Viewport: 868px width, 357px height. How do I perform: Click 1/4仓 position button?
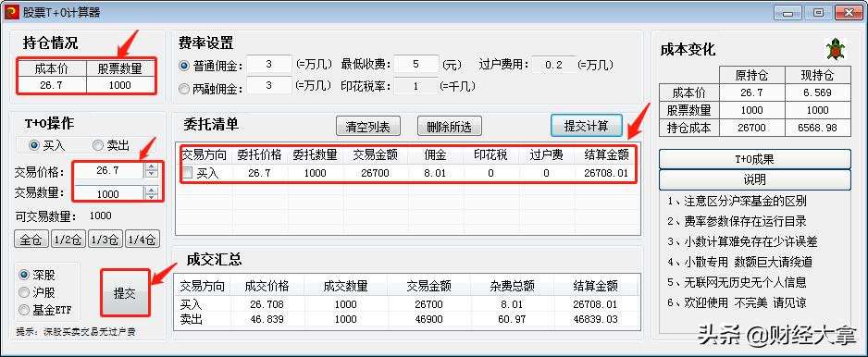(143, 240)
